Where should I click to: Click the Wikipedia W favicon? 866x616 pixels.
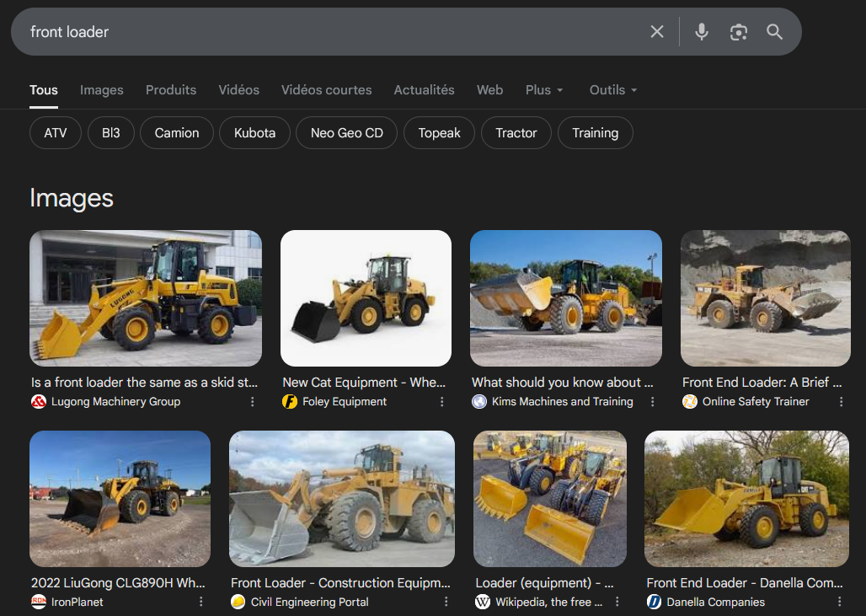point(483,602)
